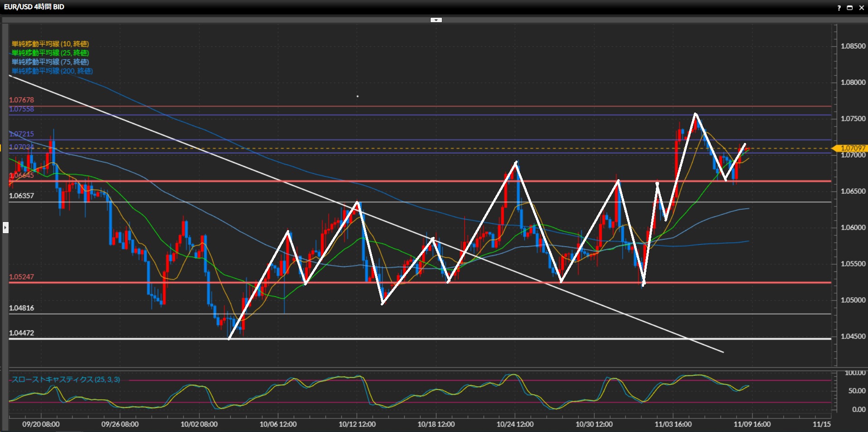Click the 1.05247 support line label
Image resolution: width=868 pixels, height=432 pixels.
21,277
